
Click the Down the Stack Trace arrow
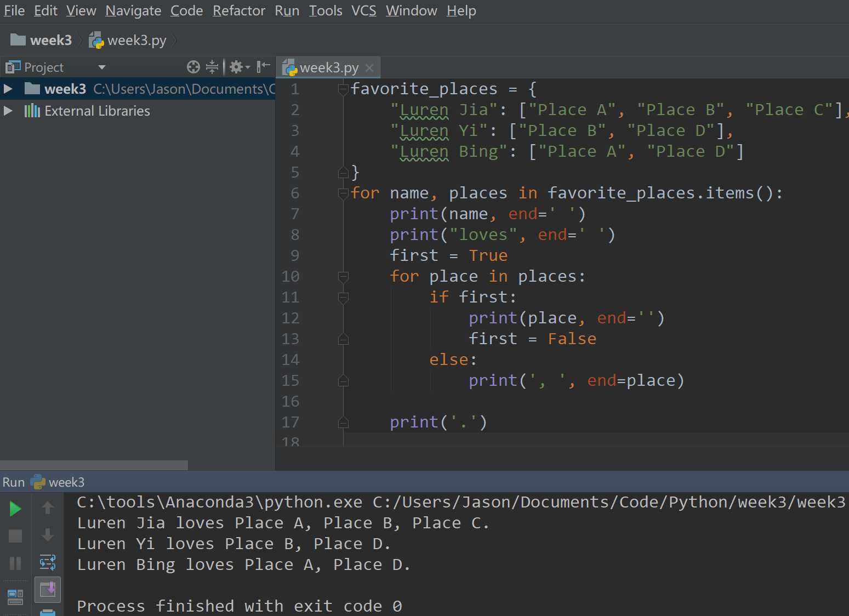[48, 535]
